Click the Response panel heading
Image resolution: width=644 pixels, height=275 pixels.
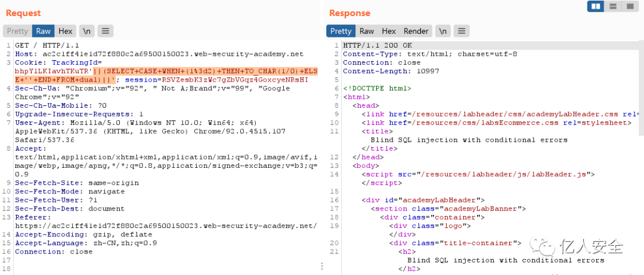(x=349, y=12)
